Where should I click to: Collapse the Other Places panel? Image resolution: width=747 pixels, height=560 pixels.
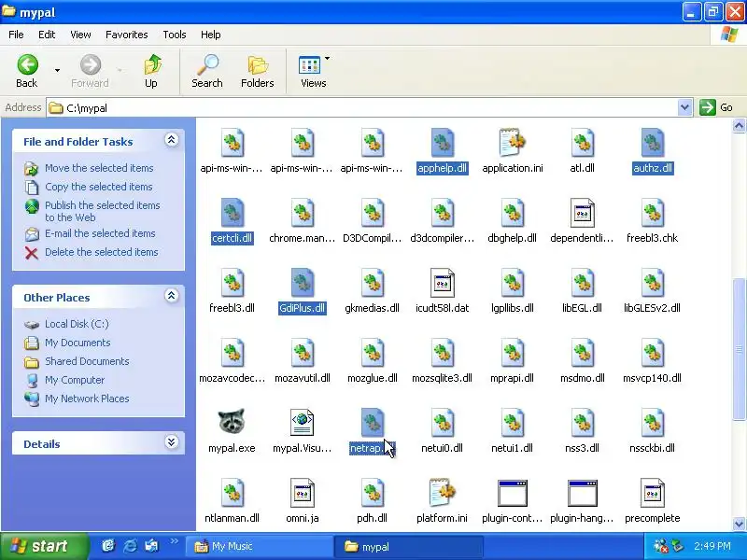[x=172, y=296]
